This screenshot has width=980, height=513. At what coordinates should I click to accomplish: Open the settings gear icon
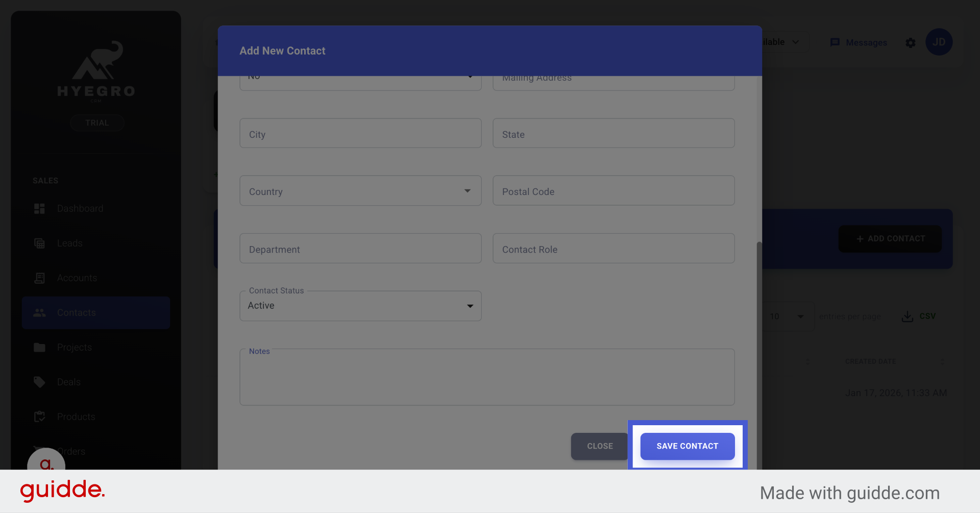pyautogui.click(x=911, y=43)
